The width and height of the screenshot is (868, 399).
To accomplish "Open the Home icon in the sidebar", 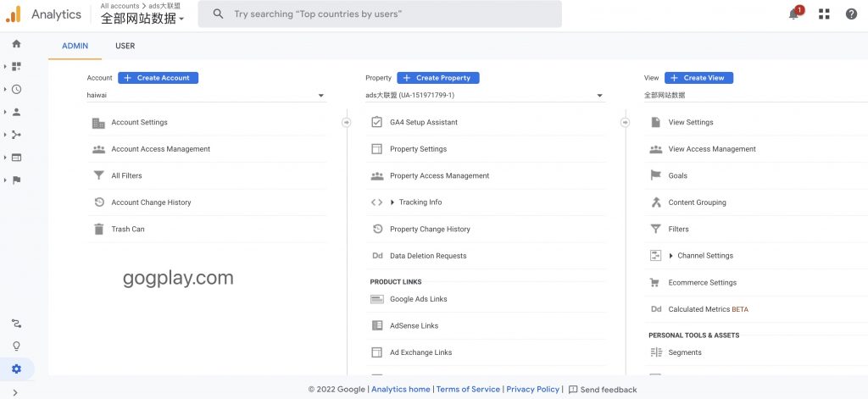I will click(16, 44).
